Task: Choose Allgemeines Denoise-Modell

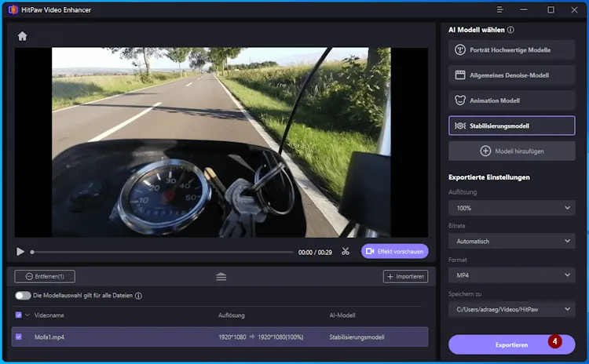Action: 511,75
